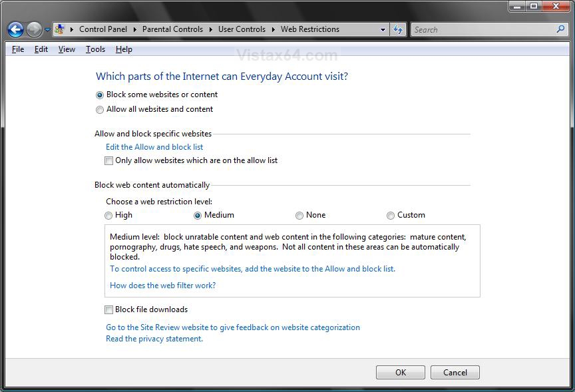Screen dimensions: 575x392
Task: Open Edit the Allow and block list link
Action: pos(154,147)
